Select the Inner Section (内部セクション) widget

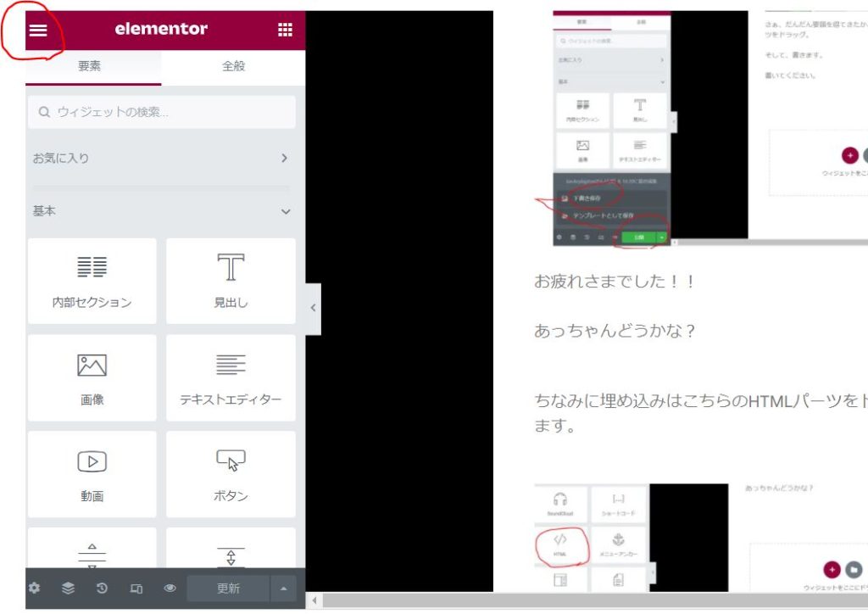(x=92, y=282)
